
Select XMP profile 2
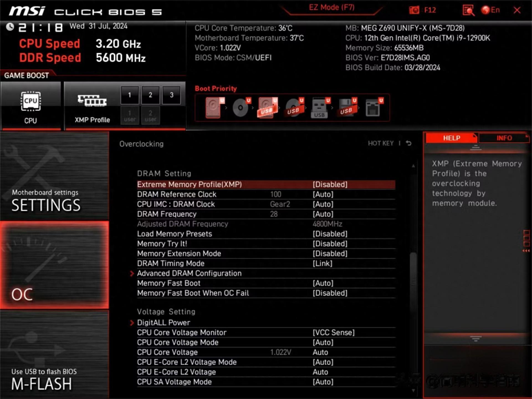point(150,95)
